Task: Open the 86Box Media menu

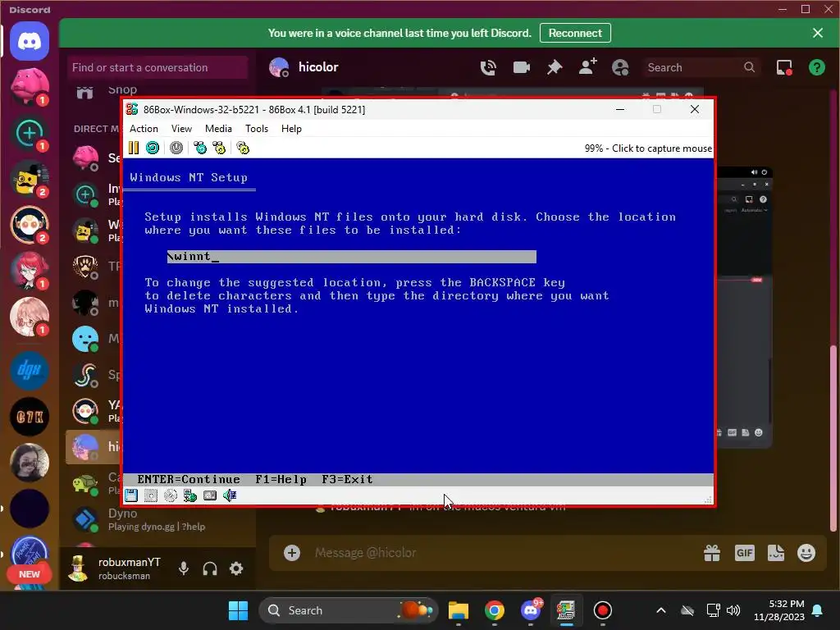Action: (x=218, y=129)
